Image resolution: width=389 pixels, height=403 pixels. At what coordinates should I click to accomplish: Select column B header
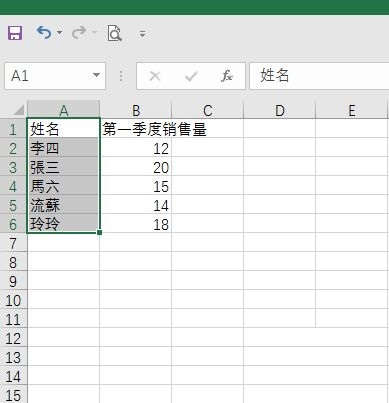pos(136,110)
